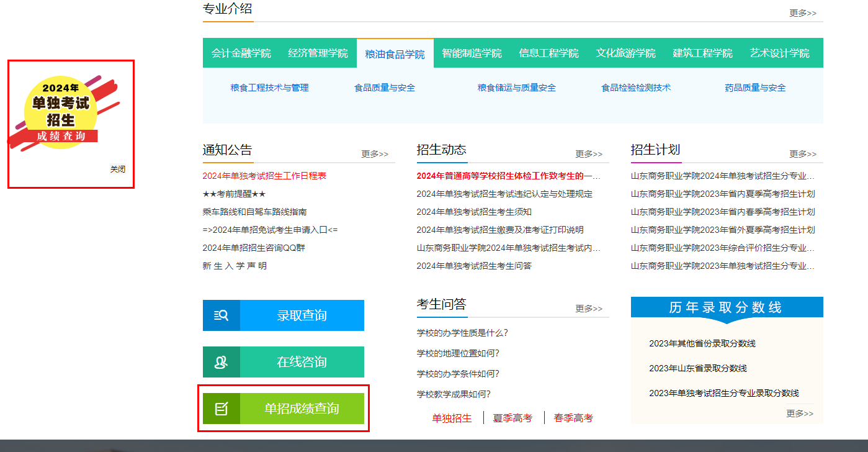Switch to the 春季高考 category
The image size is (868, 452).
coord(573,418)
